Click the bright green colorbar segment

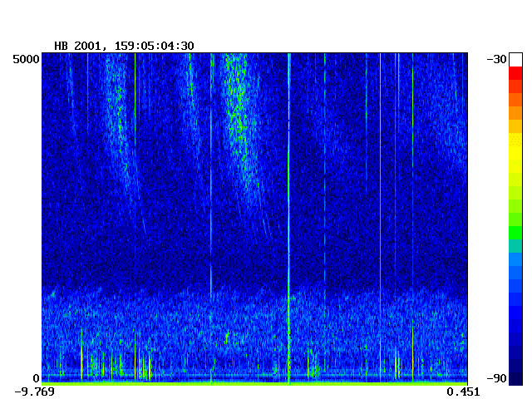tap(515, 233)
